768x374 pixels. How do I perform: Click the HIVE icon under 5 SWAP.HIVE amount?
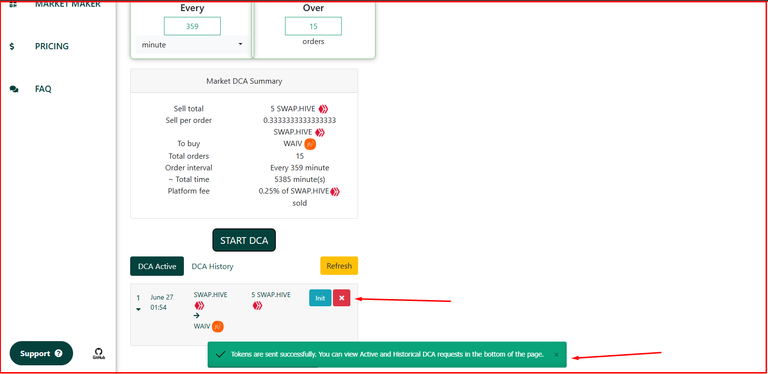(257, 305)
